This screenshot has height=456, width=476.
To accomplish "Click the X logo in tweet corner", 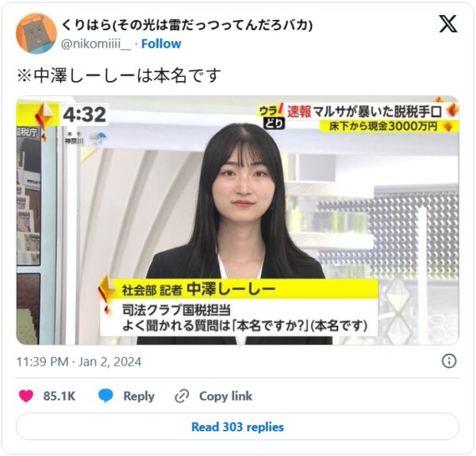I will pyautogui.click(x=448, y=24).
